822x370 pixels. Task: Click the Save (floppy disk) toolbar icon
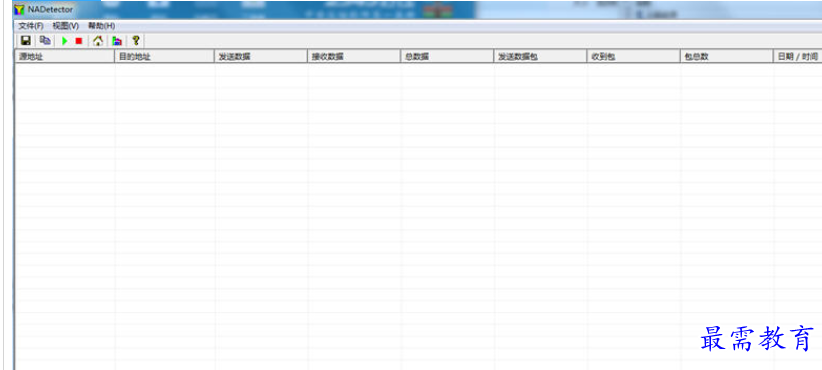[x=25, y=40]
